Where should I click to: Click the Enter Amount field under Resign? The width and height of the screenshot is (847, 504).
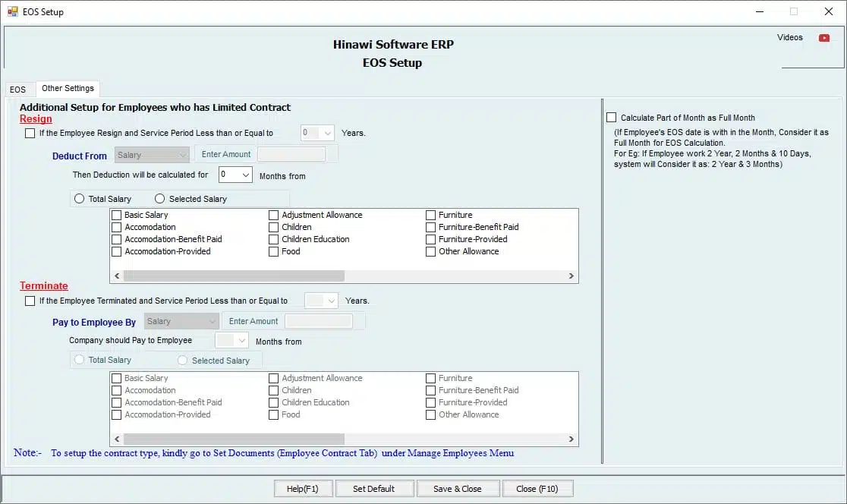[291, 155]
